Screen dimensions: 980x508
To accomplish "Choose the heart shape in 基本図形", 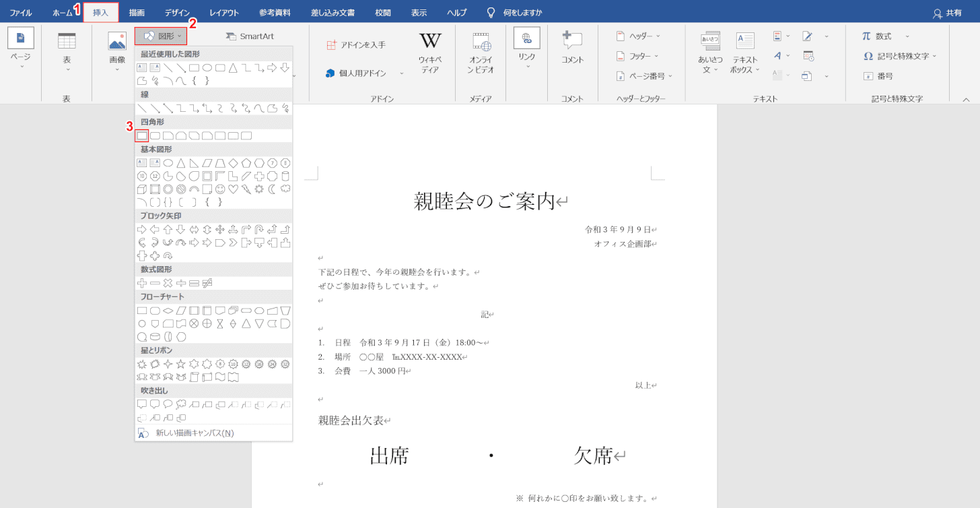I will pyautogui.click(x=234, y=189).
